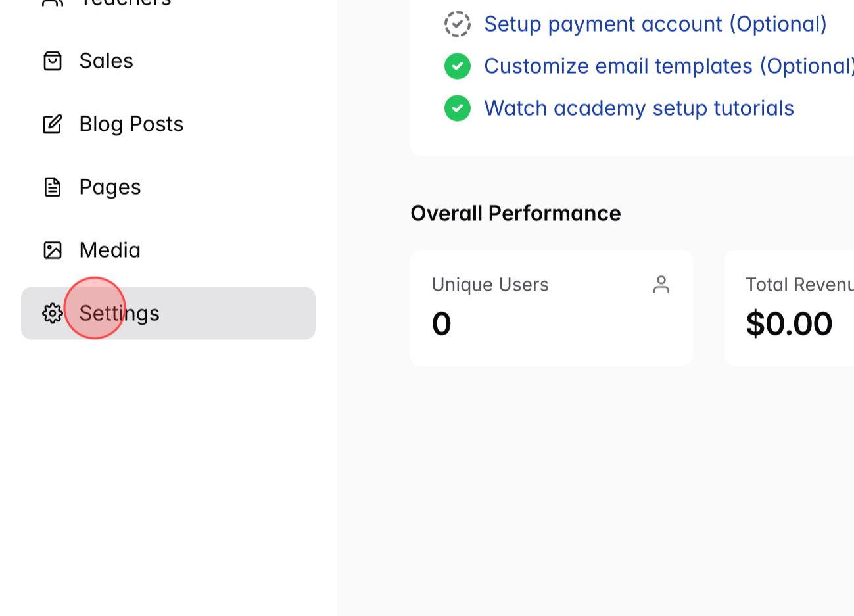Select the Blog Posts pencil icon
The image size is (854, 616).
pyautogui.click(x=53, y=124)
